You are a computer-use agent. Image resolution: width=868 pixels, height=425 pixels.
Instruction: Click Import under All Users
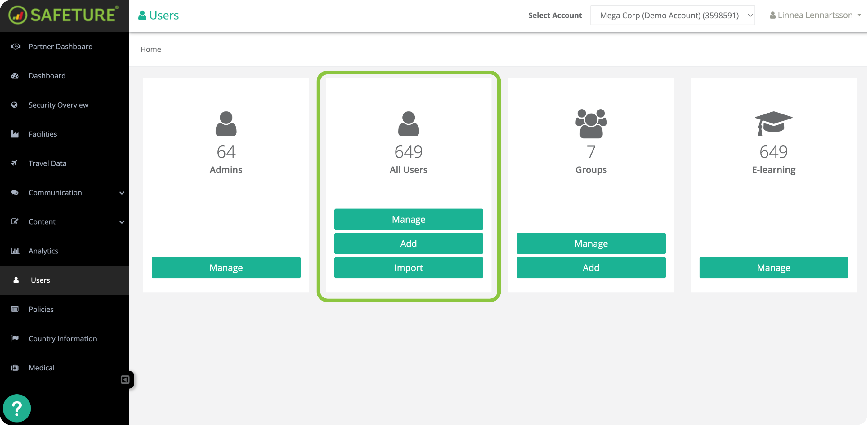click(408, 268)
